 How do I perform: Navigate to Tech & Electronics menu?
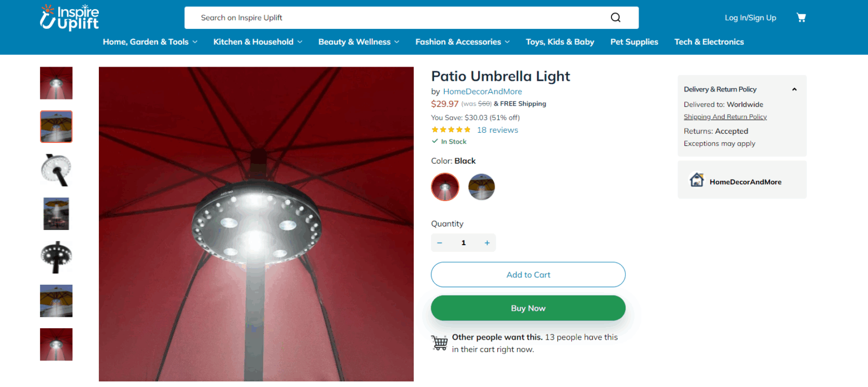pyautogui.click(x=709, y=41)
